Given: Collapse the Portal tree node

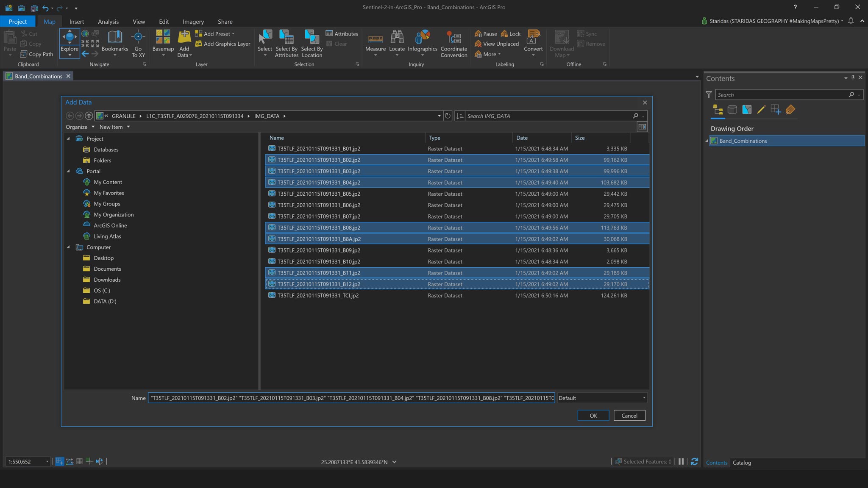Looking at the screenshot, I should pos(68,171).
